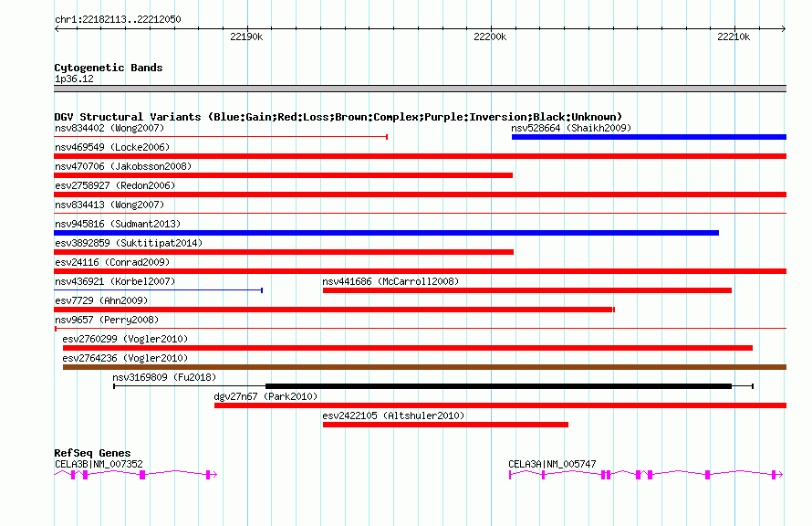The height and width of the screenshot is (526, 812).
Task: Select the magenta CELA3A gene glyph
Action: pos(646,474)
